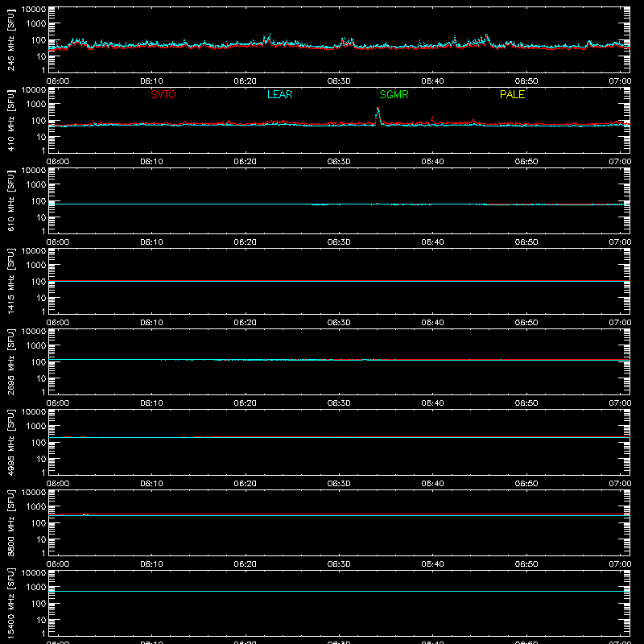Click the 10 y-axis value on 1415 MHz panel
644x644 pixels.
pyautogui.click(x=41, y=298)
